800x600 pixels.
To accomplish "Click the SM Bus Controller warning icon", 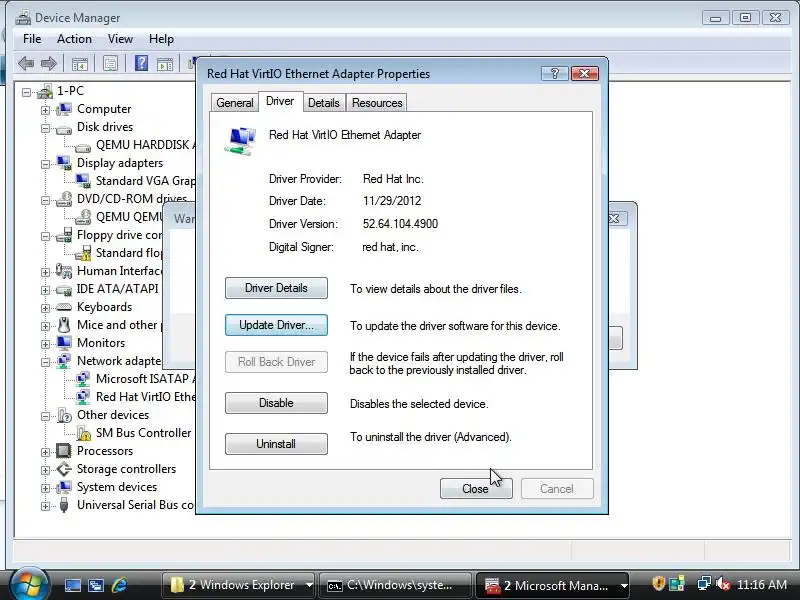I will (83, 433).
